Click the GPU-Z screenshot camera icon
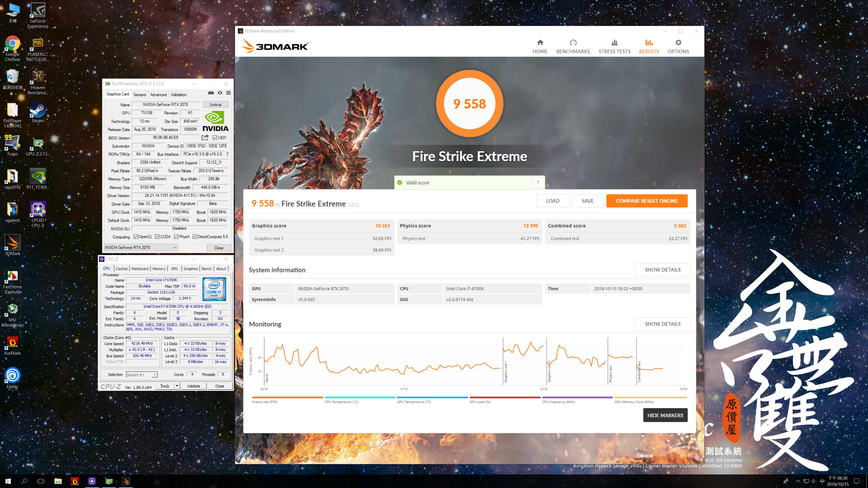The width and height of the screenshot is (868, 488). (211, 93)
